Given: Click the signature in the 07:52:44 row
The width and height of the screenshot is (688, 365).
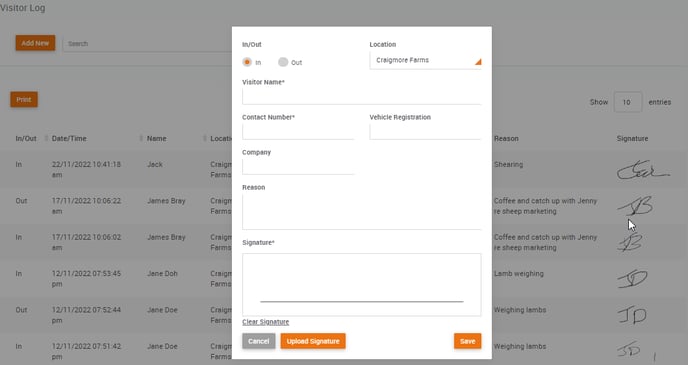Looking at the screenshot, I should [x=632, y=315].
